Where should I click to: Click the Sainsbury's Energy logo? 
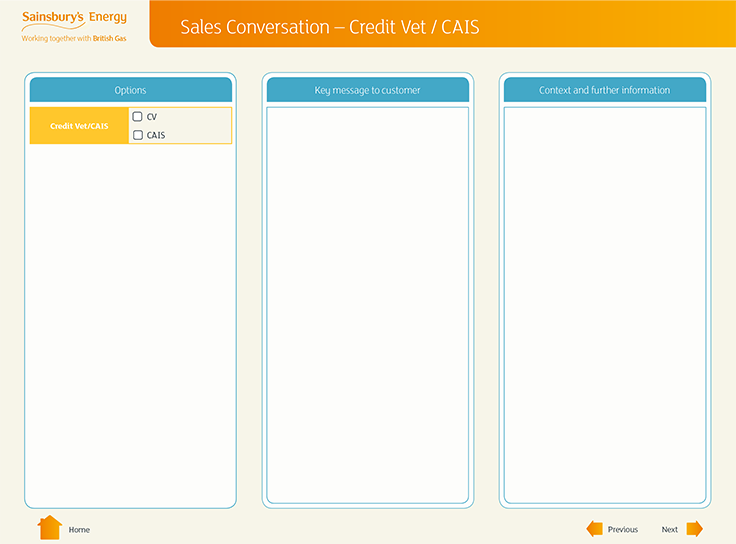pos(74,18)
